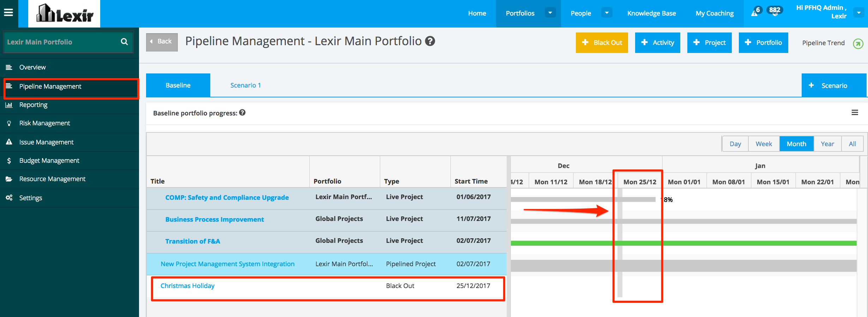The width and height of the screenshot is (868, 317).
Task: Open the Transition of F&A project
Action: [x=193, y=241]
